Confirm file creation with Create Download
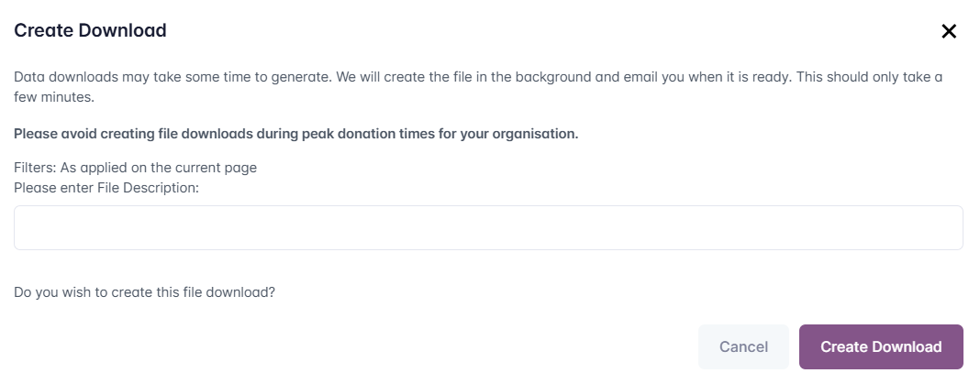 pyautogui.click(x=881, y=346)
